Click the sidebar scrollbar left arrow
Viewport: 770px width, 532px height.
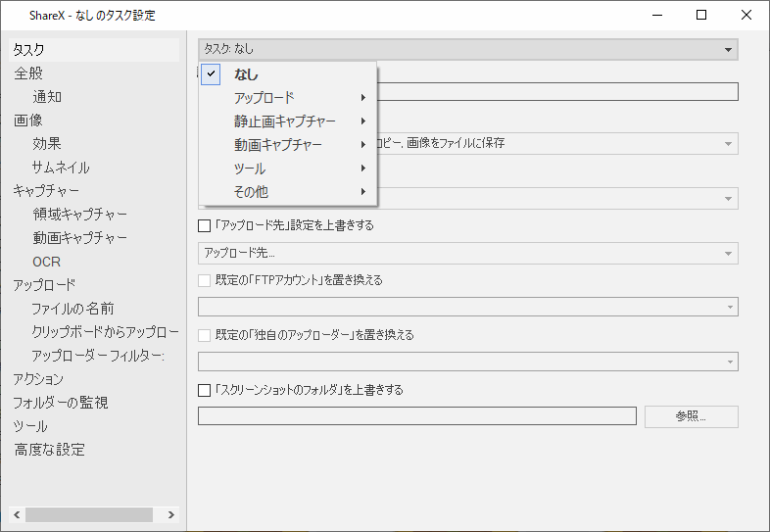[17, 514]
